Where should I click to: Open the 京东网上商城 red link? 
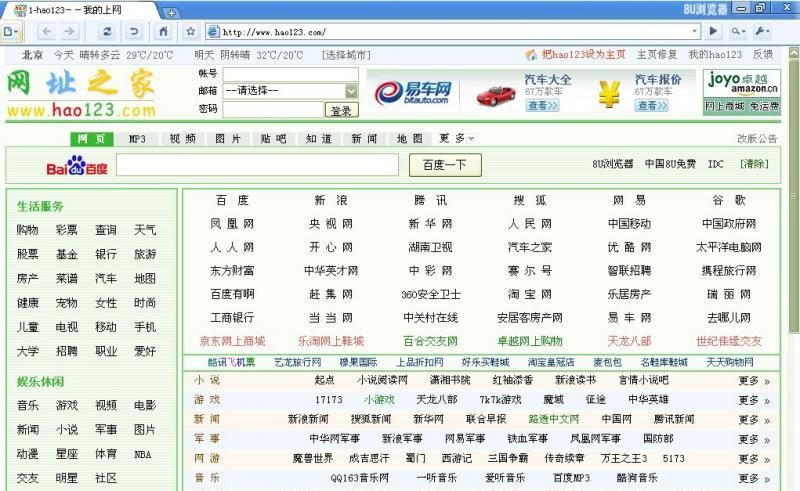point(232,341)
